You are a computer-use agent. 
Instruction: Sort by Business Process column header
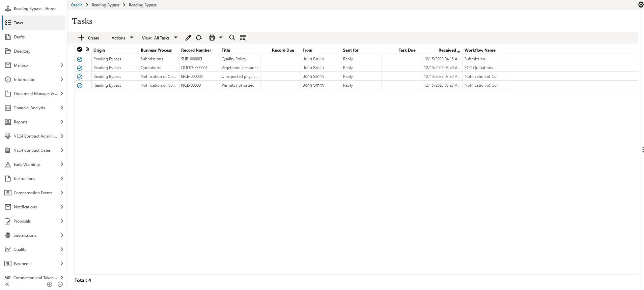coord(156,50)
